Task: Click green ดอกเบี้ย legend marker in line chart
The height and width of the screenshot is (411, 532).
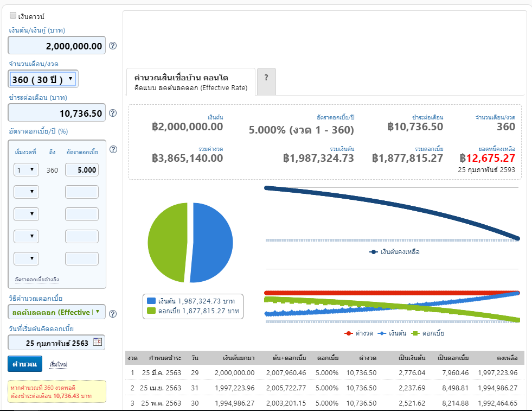Action: tap(415, 333)
